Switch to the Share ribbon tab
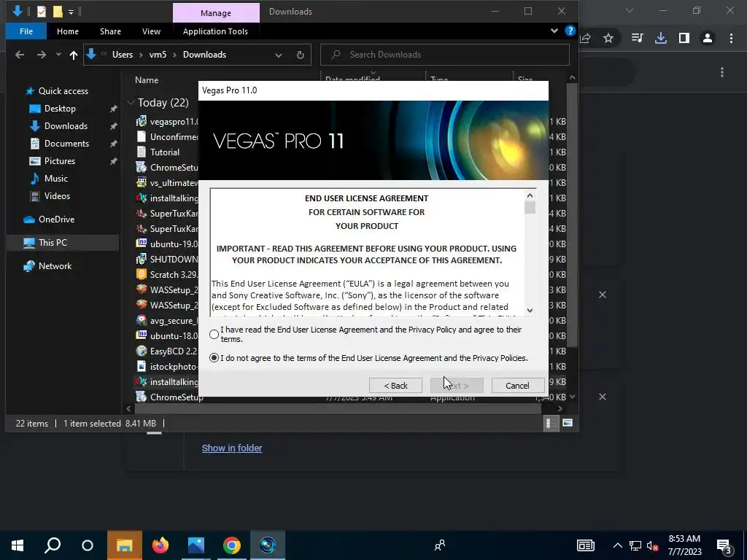This screenshot has height=560, width=747. (111, 31)
